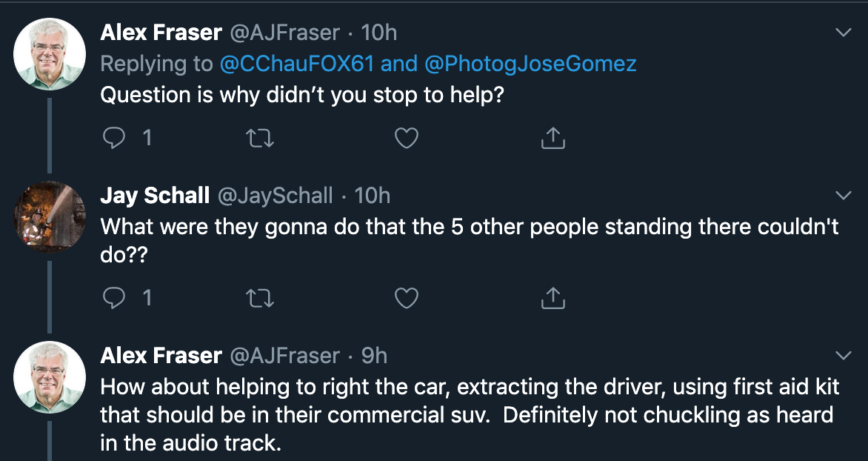Open Alex Fraser's avatar on first tweet
This screenshot has width=868, height=461.
(x=50, y=55)
